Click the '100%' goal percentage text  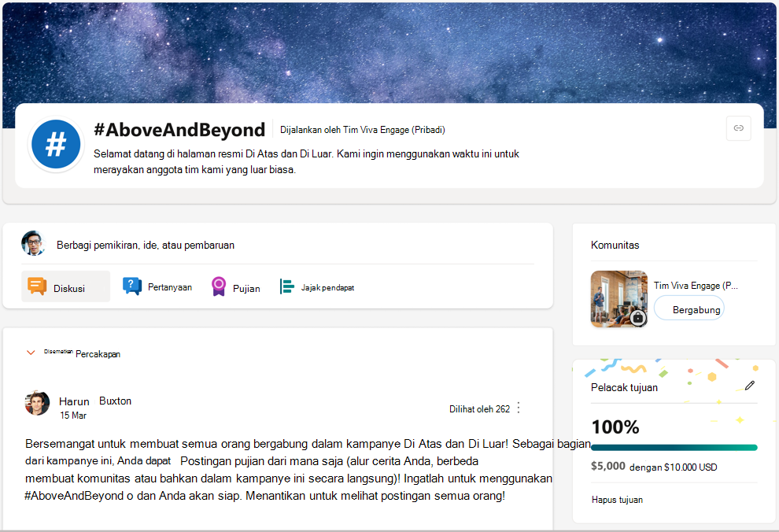(x=615, y=427)
